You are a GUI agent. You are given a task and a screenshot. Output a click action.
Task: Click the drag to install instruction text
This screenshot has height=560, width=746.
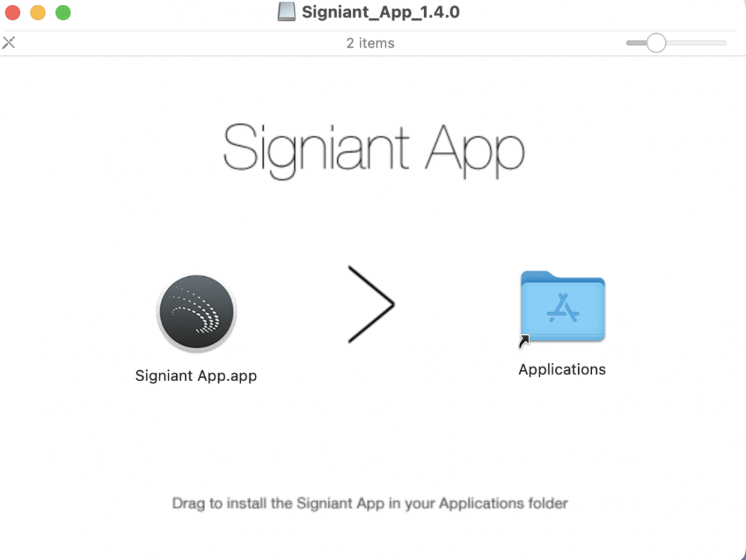(x=370, y=503)
